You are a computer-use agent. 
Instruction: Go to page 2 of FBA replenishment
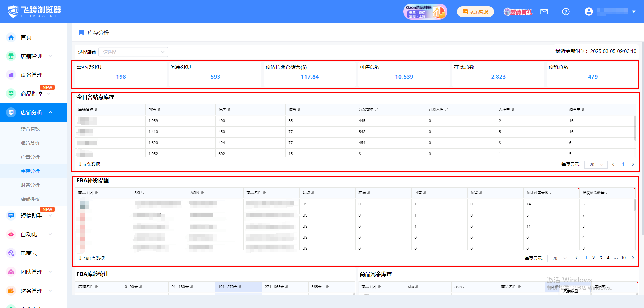(593, 258)
